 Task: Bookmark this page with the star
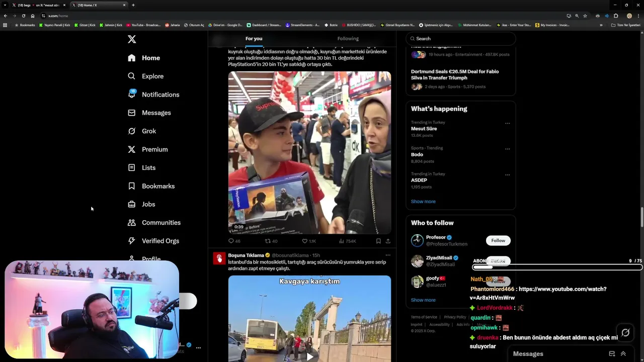point(585,16)
